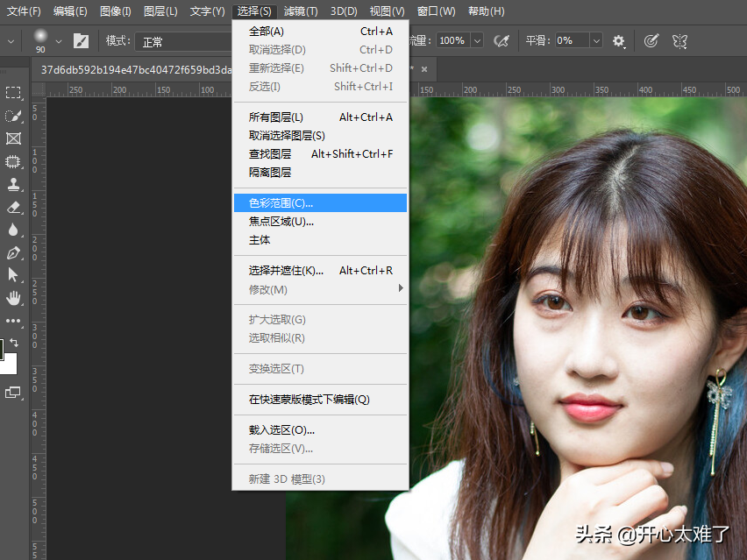The image size is (747, 560).
Task: Expand the smoothing percentage dropdown
Action: coord(596,40)
